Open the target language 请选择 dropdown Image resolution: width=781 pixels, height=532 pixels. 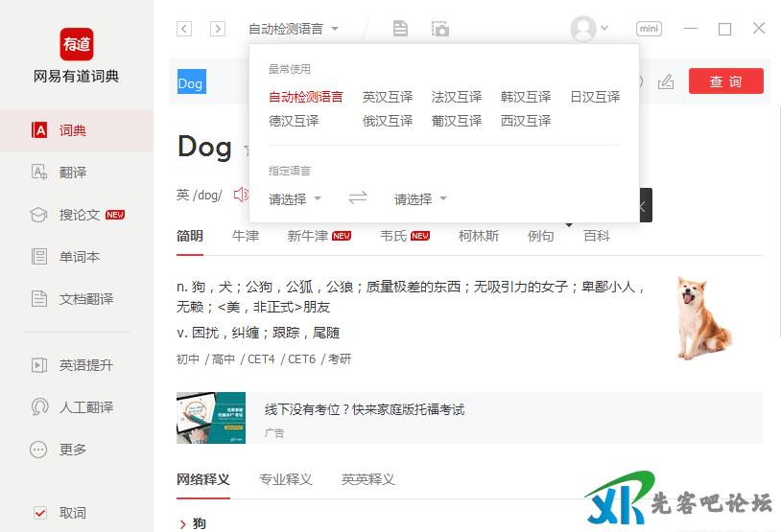[420, 199]
